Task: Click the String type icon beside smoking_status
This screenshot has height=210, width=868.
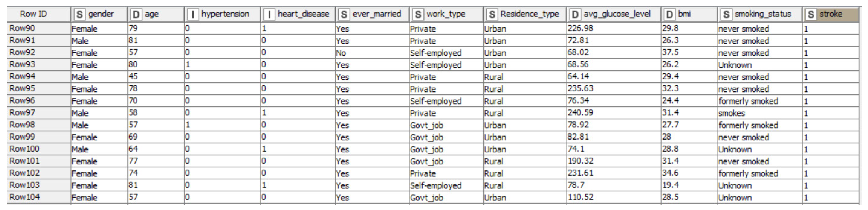Action: [726, 15]
